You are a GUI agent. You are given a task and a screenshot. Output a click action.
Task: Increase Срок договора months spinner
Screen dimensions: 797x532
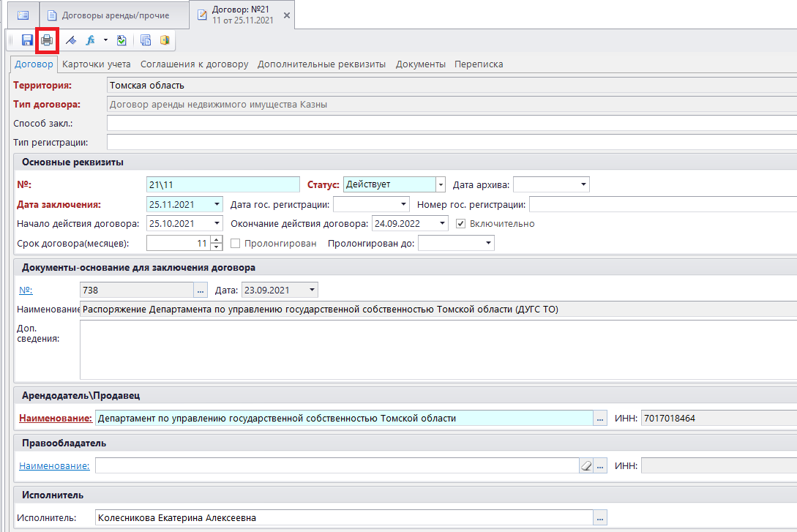(x=217, y=239)
